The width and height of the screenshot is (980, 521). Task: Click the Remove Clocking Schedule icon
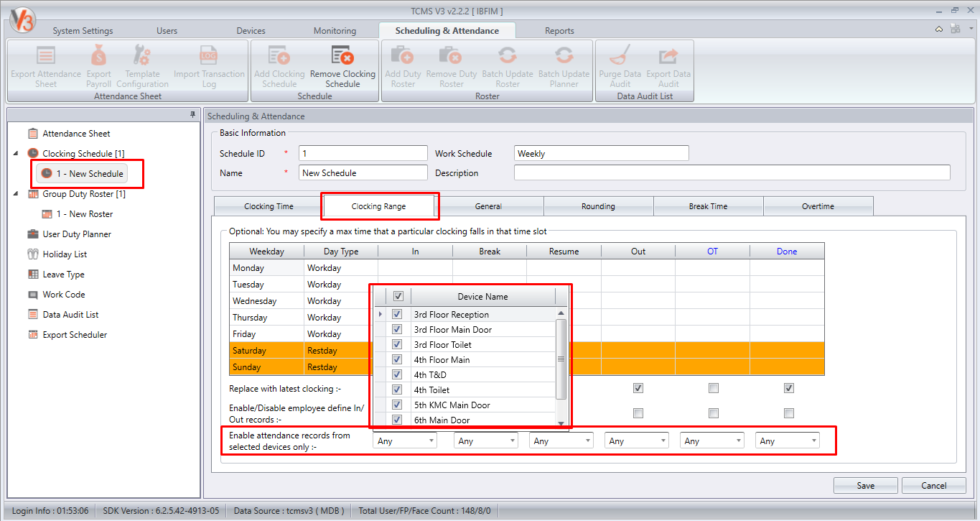[342, 55]
